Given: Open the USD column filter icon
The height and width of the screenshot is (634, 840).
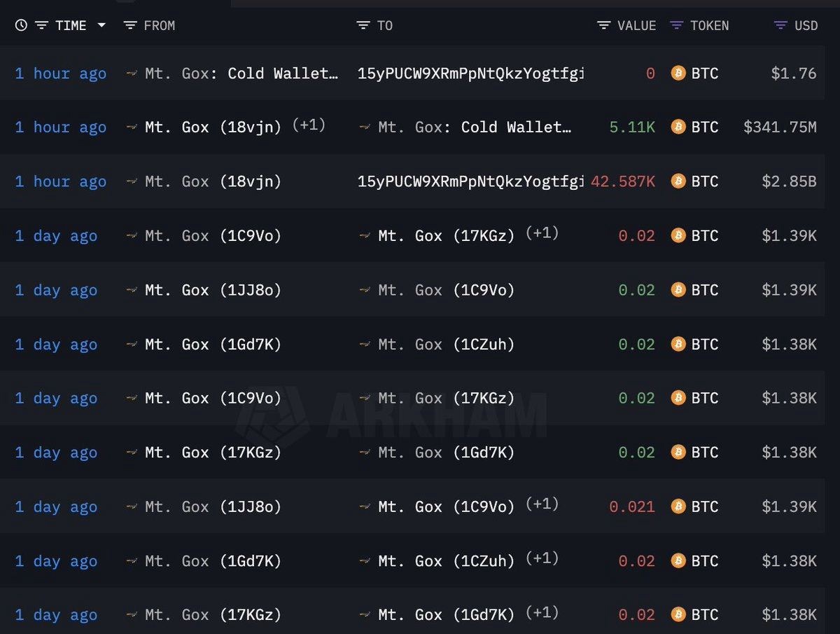Looking at the screenshot, I should (780, 25).
